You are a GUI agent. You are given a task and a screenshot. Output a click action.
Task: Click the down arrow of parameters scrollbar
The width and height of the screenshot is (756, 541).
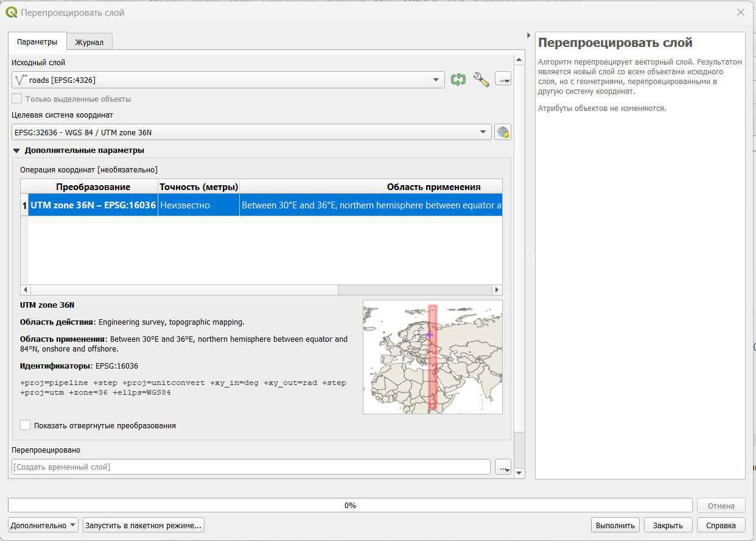(519, 473)
